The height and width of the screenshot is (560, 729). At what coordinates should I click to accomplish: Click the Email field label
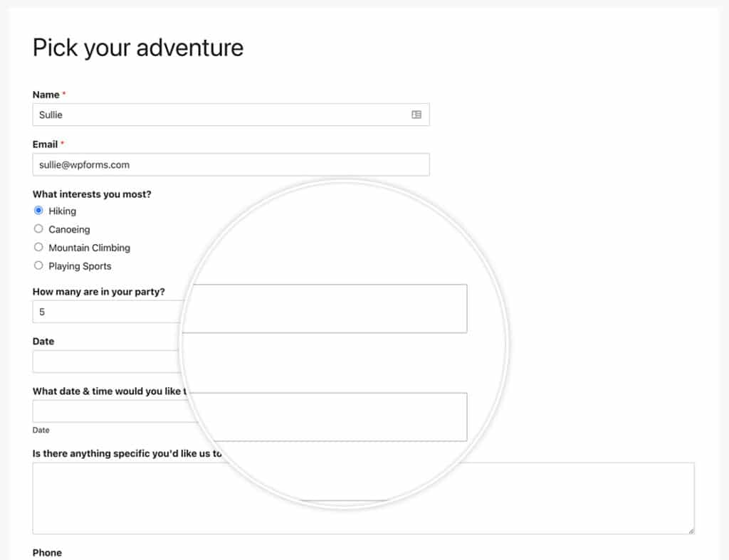(45, 144)
